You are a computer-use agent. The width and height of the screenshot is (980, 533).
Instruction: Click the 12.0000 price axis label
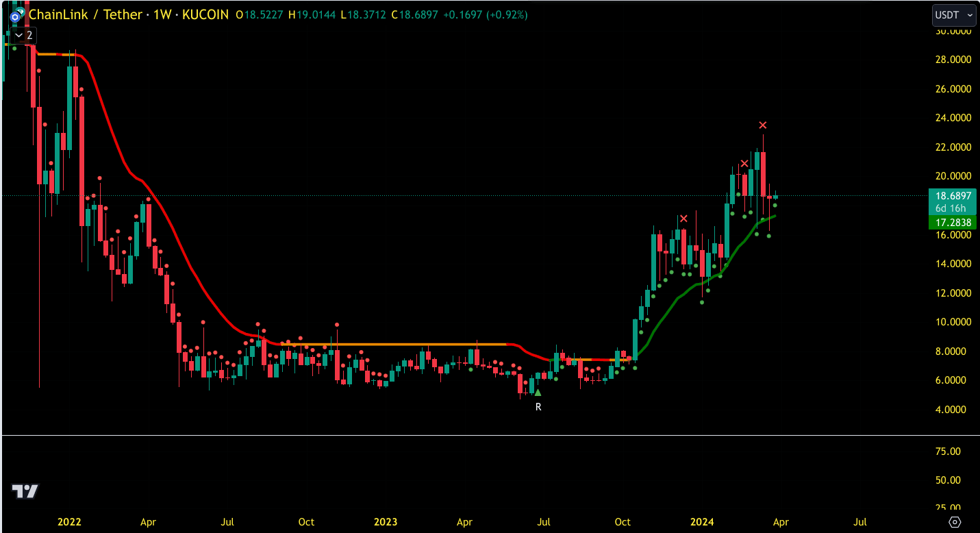pyautogui.click(x=953, y=293)
